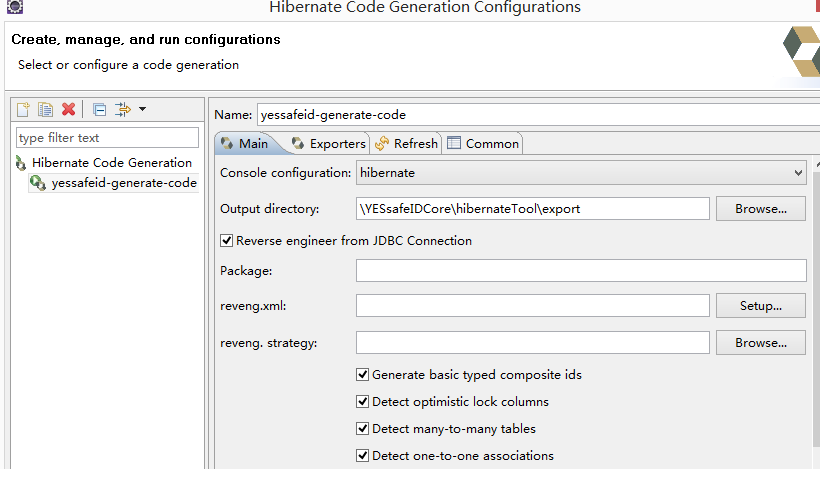Edit the Name field
This screenshot has width=820, height=497.
538,115
